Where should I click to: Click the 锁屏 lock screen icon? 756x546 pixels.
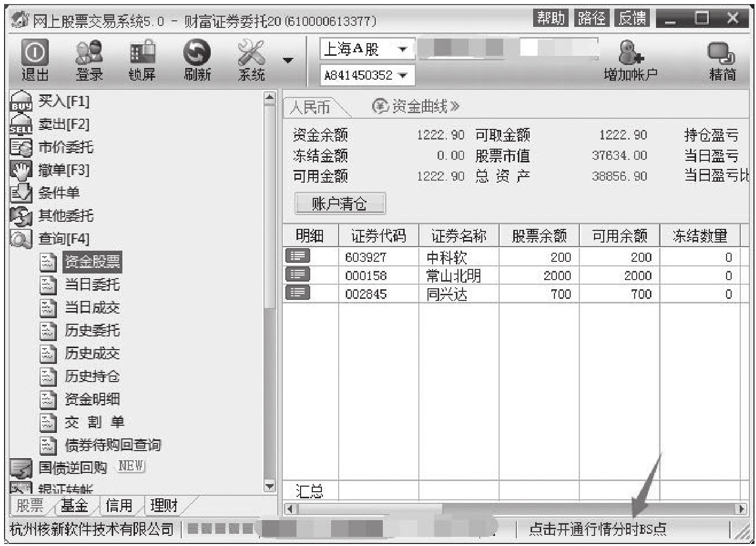(x=142, y=60)
